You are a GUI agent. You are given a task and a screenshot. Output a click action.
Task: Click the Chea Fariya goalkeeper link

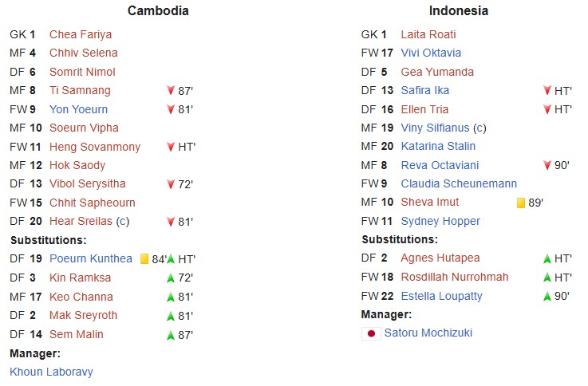pyautogui.click(x=81, y=34)
